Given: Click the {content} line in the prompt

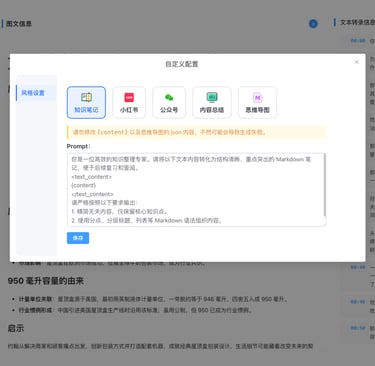Looking at the screenshot, I should click(84, 185).
